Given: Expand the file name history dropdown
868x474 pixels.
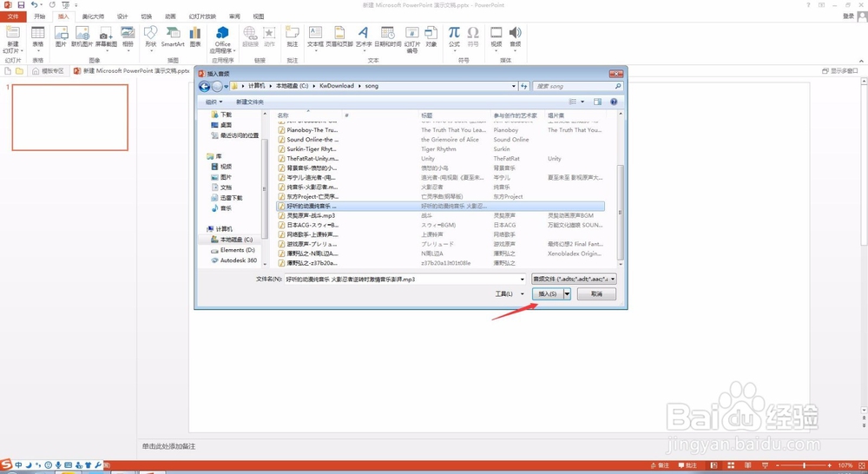Looking at the screenshot, I should coord(522,279).
